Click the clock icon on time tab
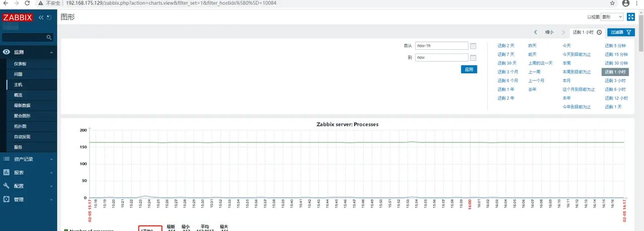Image resolution: width=644 pixels, height=231 pixels. [599, 32]
